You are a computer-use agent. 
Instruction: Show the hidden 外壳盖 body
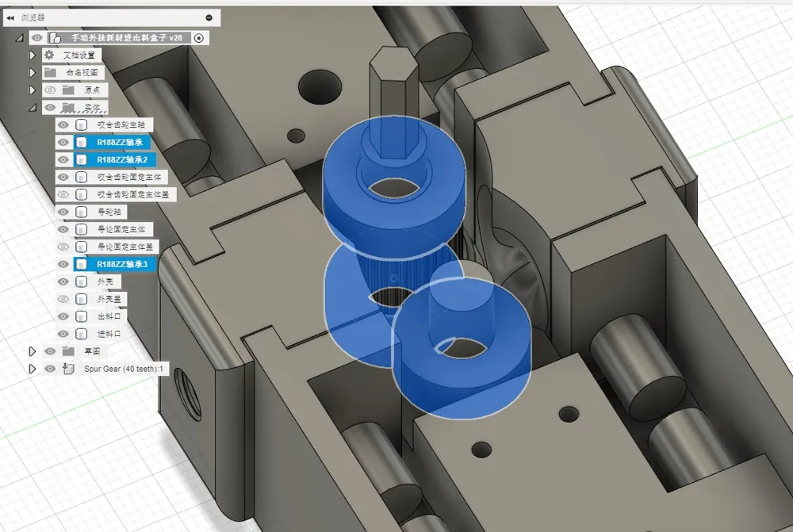pos(63,299)
